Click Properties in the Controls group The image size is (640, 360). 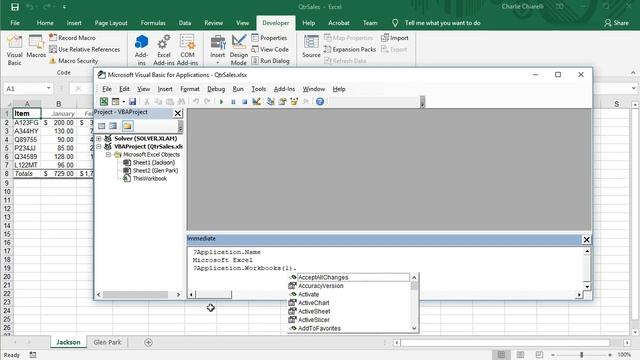click(269, 38)
